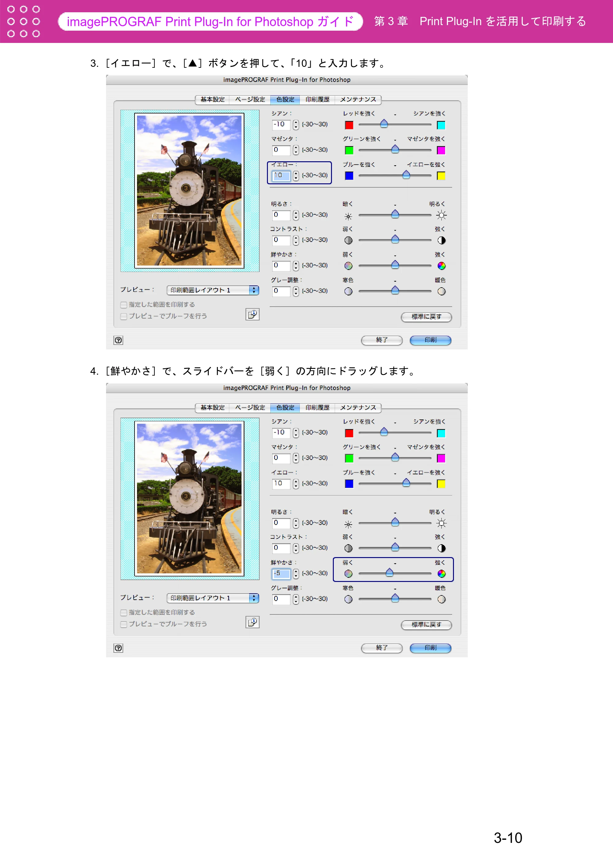Switch to 基本設定 tab in upper dialog
Viewport: 613px width, 868px height.
[x=212, y=99]
